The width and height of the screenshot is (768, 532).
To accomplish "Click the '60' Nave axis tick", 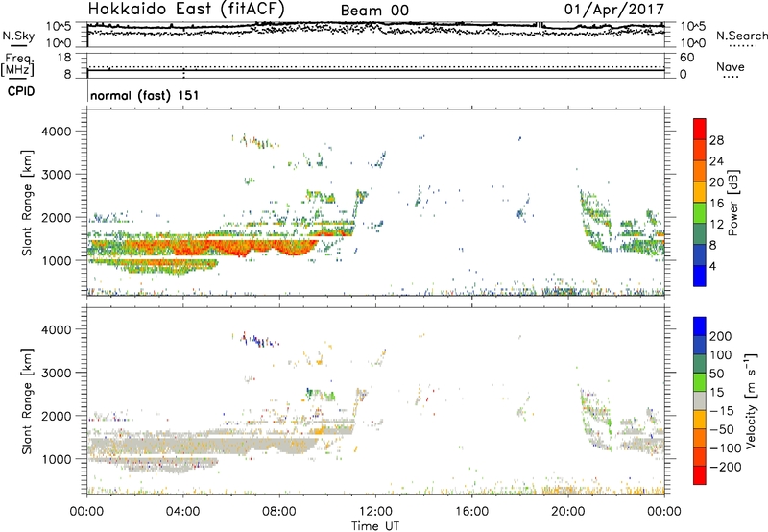I will pyautogui.click(x=686, y=58).
